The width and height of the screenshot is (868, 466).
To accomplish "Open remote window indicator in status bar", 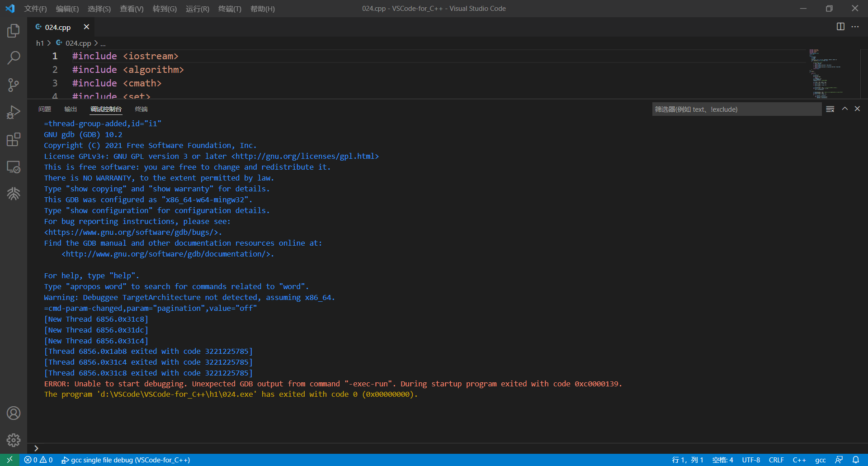I will (x=9, y=460).
